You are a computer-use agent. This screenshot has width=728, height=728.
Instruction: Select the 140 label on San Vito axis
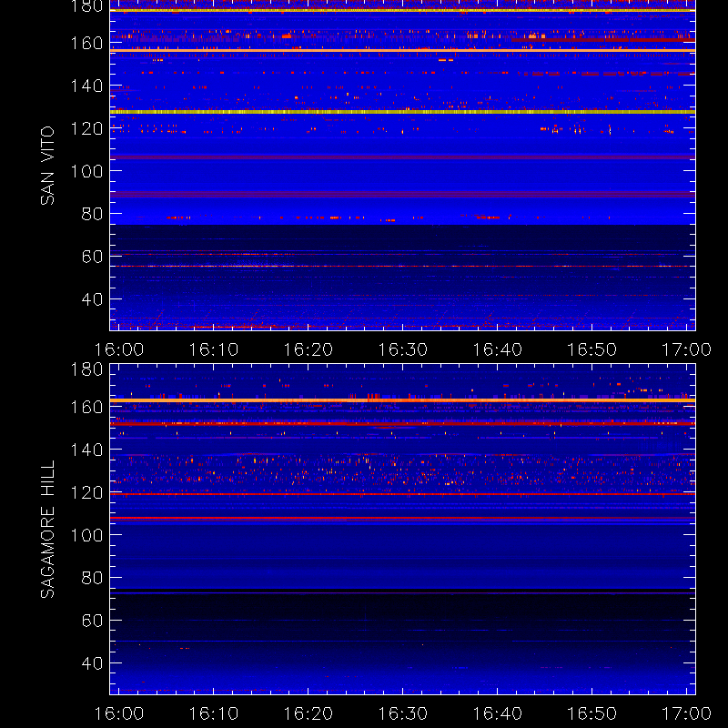tap(86, 86)
